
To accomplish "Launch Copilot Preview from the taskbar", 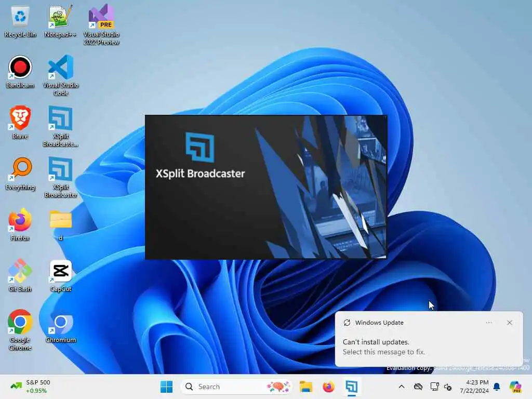I will coord(515,387).
